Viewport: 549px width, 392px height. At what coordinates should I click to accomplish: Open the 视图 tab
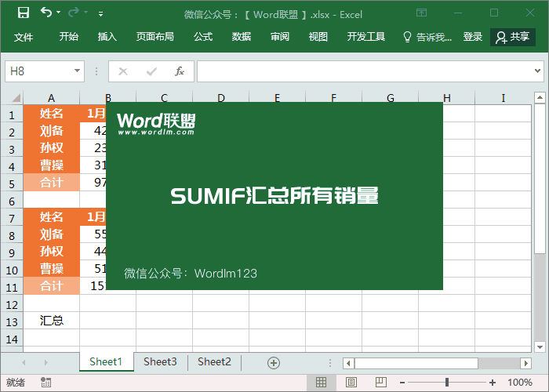pyautogui.click(x=318, y=36)
